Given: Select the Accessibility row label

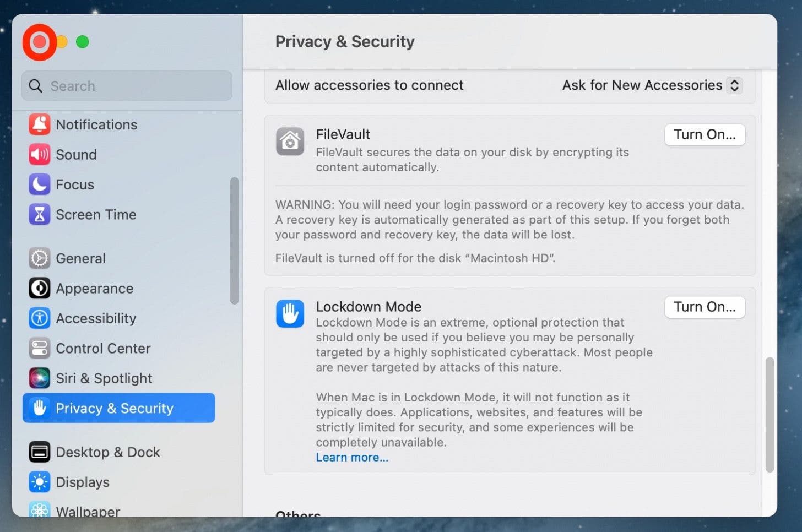Looking at the screenshot, I should pos(96,318).
